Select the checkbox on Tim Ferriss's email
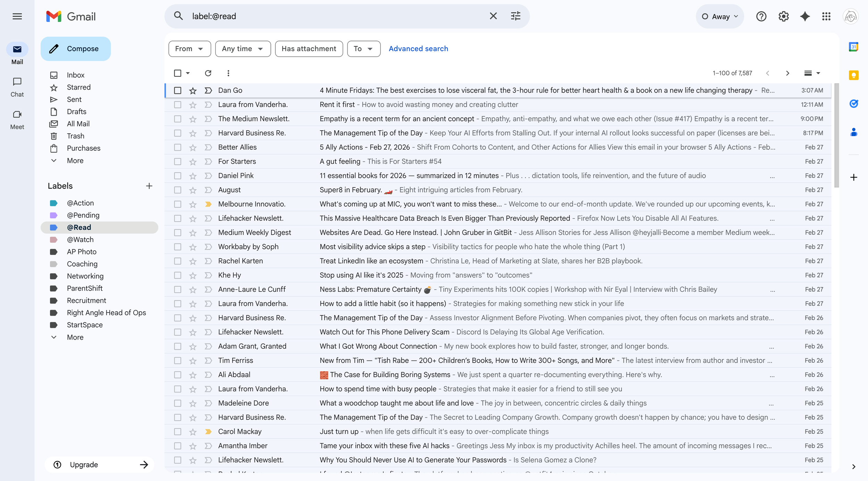 tap(177, 360)
